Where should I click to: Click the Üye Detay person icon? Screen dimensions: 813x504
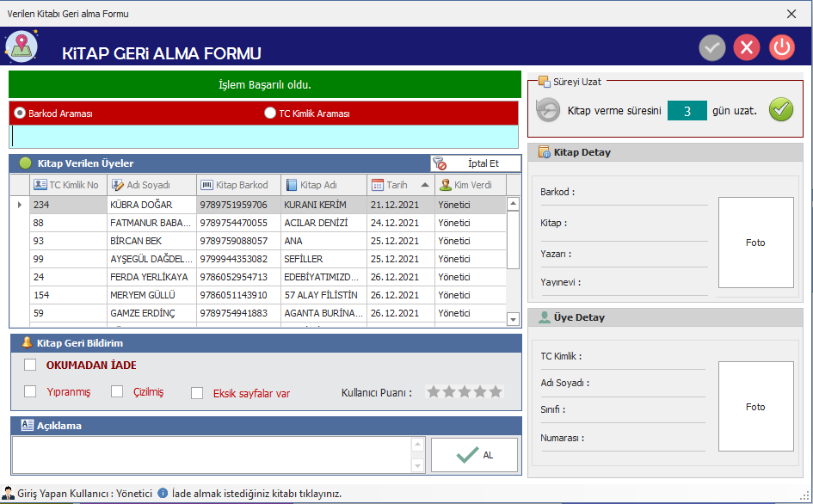(544, 317)
